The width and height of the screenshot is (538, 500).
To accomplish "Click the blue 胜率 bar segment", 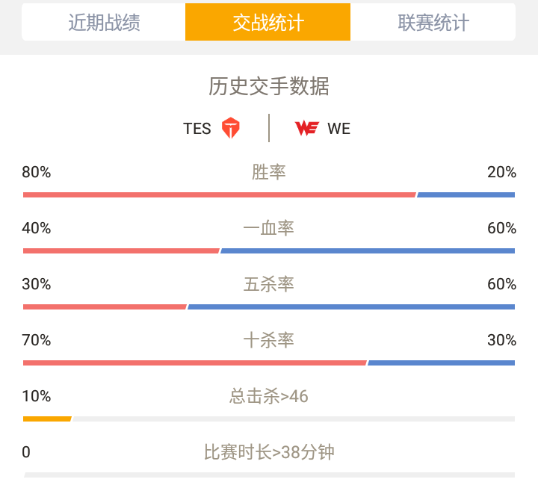I will coord(466,195).
